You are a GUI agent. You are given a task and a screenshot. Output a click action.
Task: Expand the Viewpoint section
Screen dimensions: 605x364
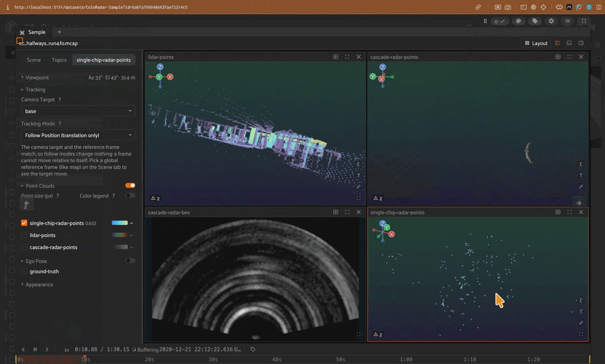coord(35,78)
